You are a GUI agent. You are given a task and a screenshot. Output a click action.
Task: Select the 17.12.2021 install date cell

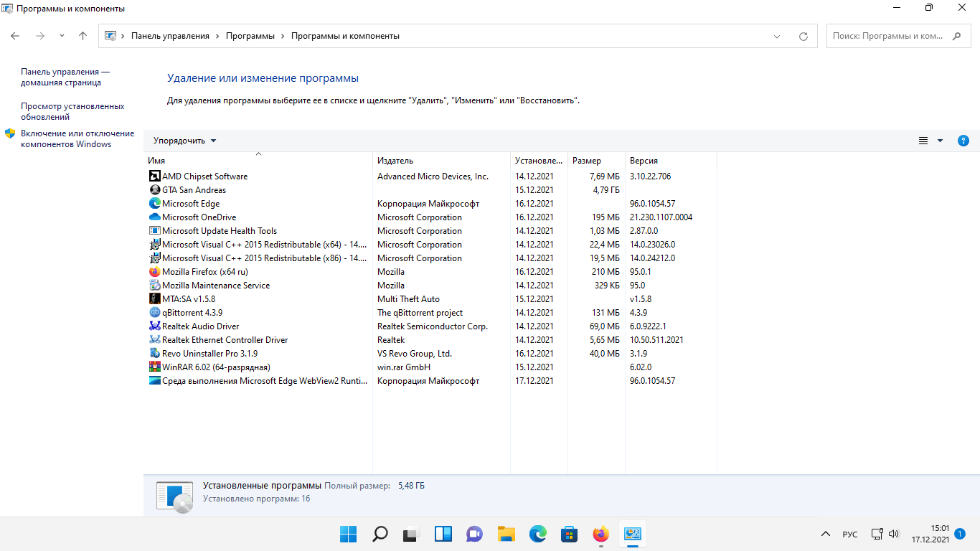[x=534, y=380]
